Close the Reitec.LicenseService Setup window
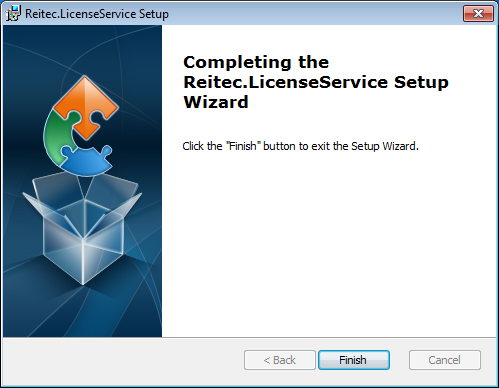The width and height of the screenshot is (499, 388). [478, 13]
